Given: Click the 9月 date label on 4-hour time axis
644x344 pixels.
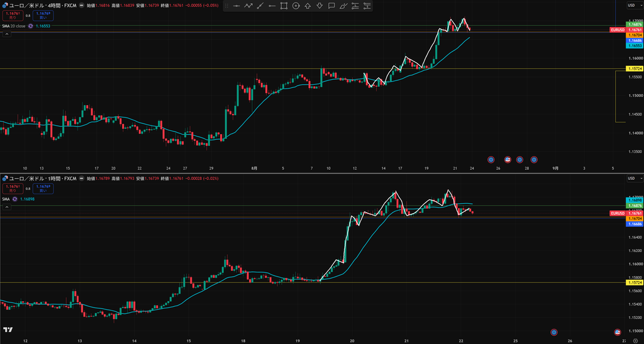Looking at the screenshot, I should click(x=555, y=169).
